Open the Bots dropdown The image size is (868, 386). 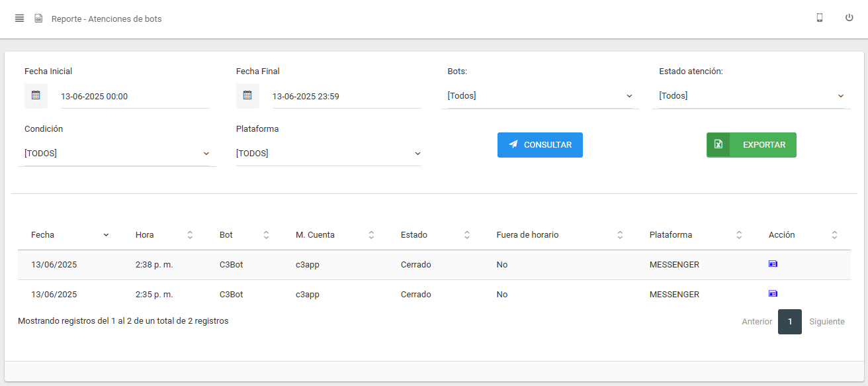click(539, 95)
